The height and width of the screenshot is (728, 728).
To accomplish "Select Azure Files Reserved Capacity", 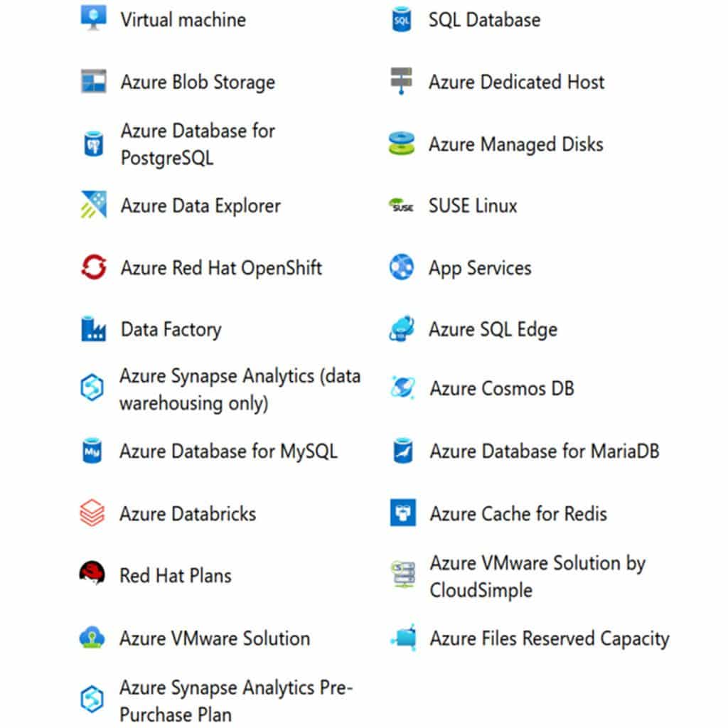I will click(x=549, y=638).
